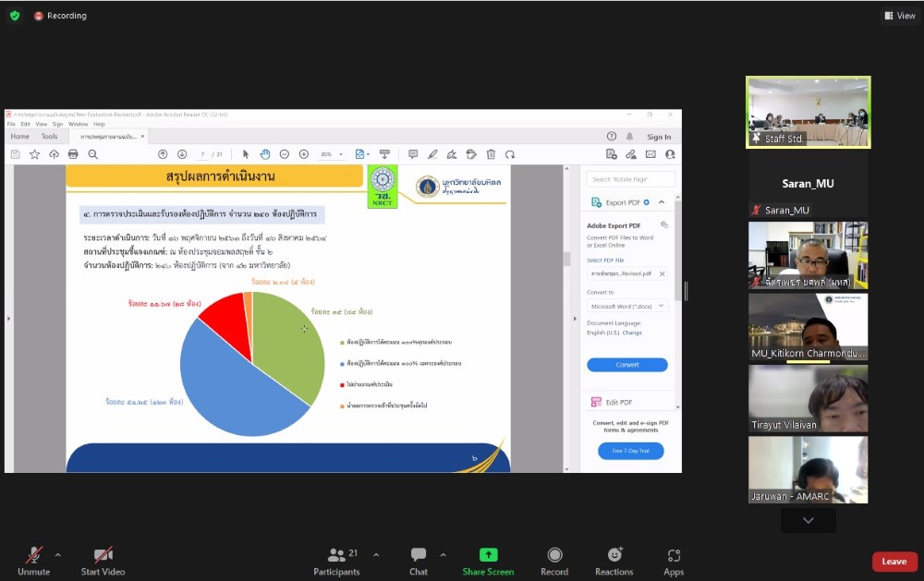This screenshot has height=581, width=924.
Task: Click the Acrobat print icon
Action: pos(73,154)
